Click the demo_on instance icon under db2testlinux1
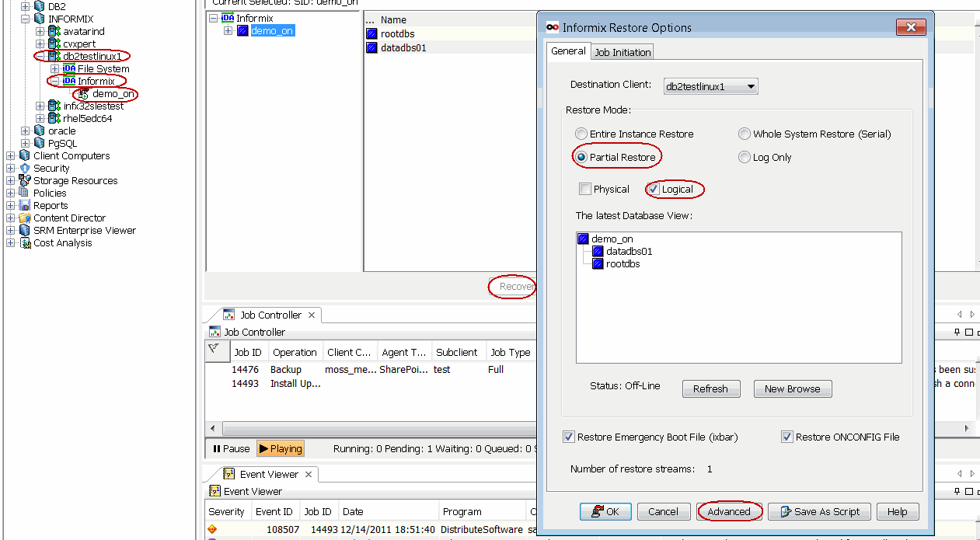 pos(83,94)
